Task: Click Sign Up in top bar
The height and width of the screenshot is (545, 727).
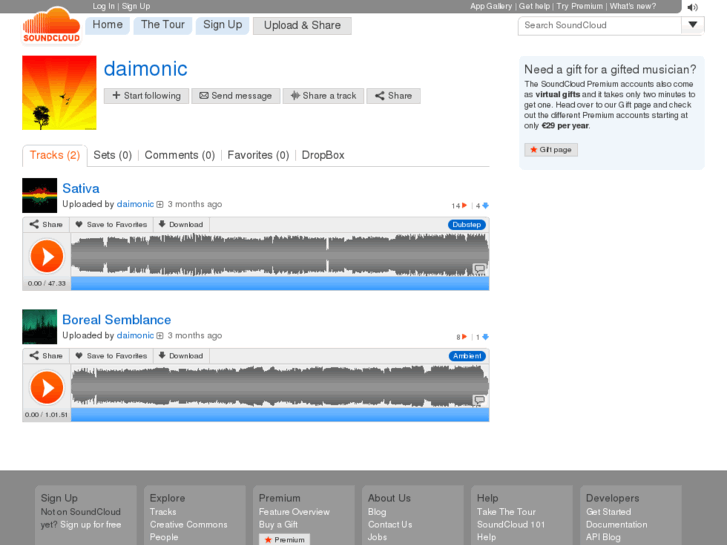Action: click(x=136, y=6)
